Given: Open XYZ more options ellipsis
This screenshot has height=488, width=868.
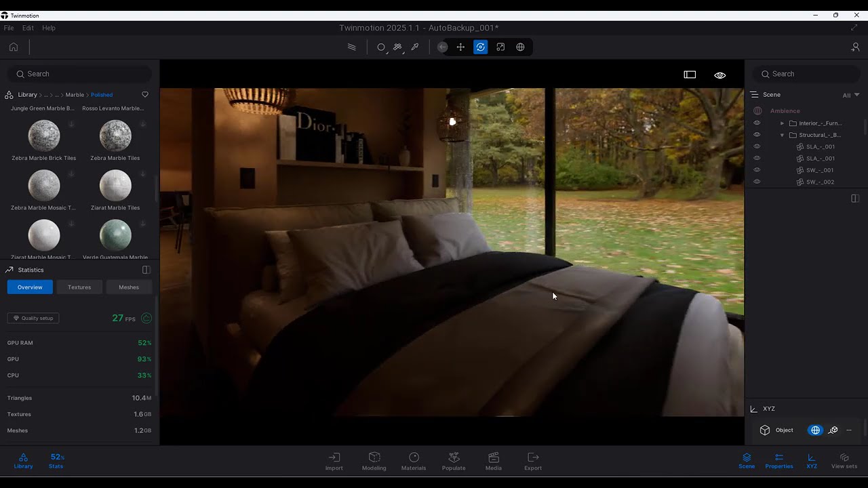Looking at the screenshot, I should [x=848, y=430].
